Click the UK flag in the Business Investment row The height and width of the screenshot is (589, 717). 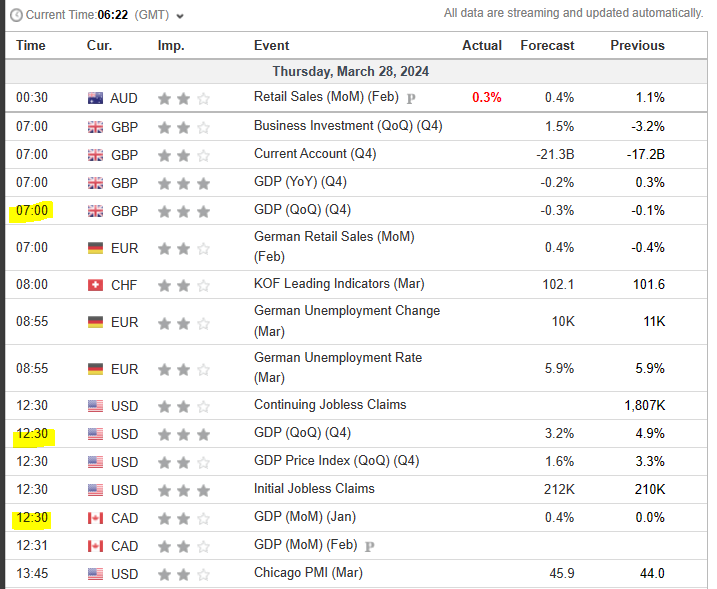(x=96, y=127)
